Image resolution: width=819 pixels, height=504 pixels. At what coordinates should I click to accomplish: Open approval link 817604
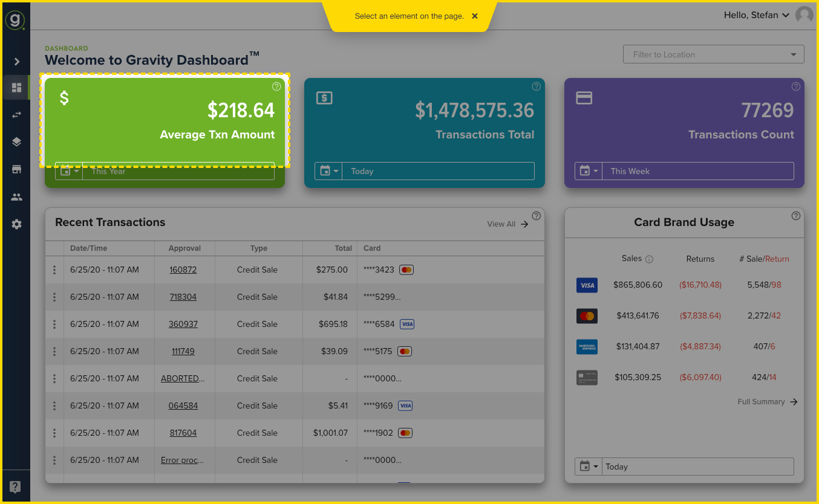tap(183, 433)
